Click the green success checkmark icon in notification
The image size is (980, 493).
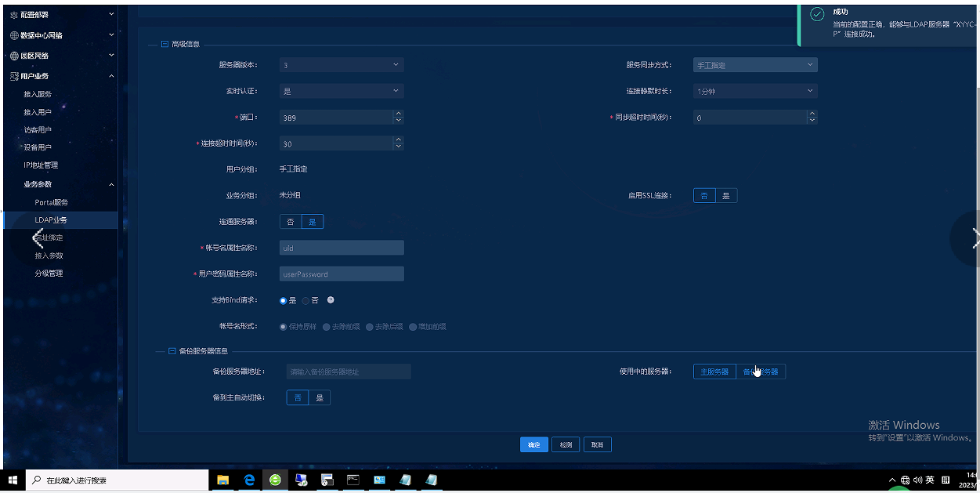click(x=817, y=15)
